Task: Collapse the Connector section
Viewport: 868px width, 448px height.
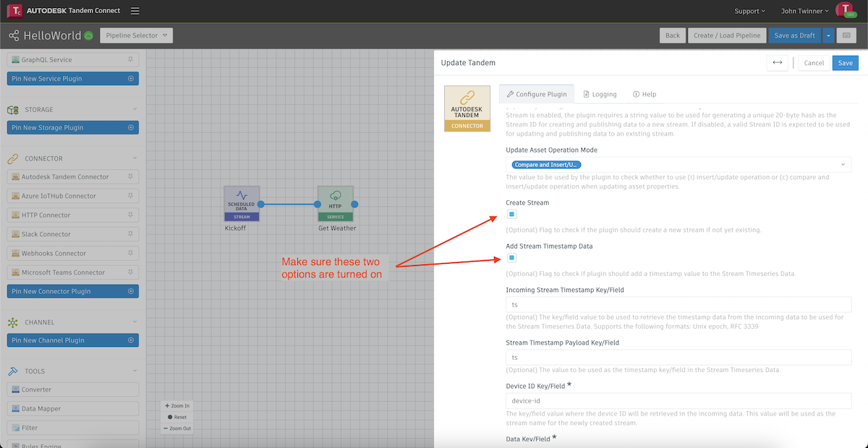Action: (x=135, y=158)
